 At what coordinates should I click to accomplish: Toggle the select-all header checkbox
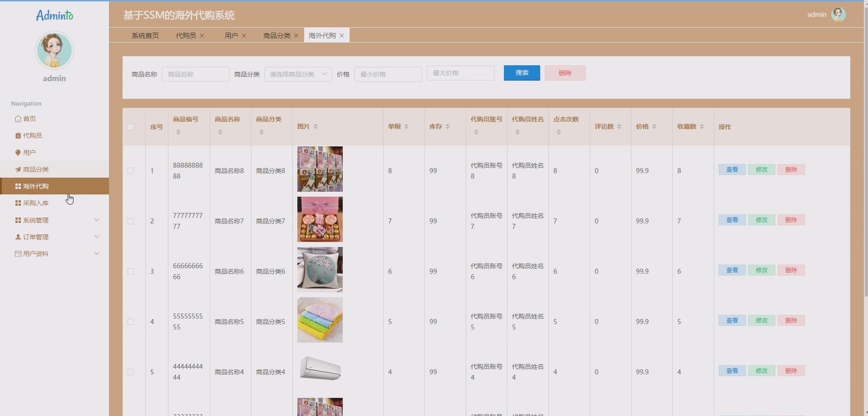[131, 127]
